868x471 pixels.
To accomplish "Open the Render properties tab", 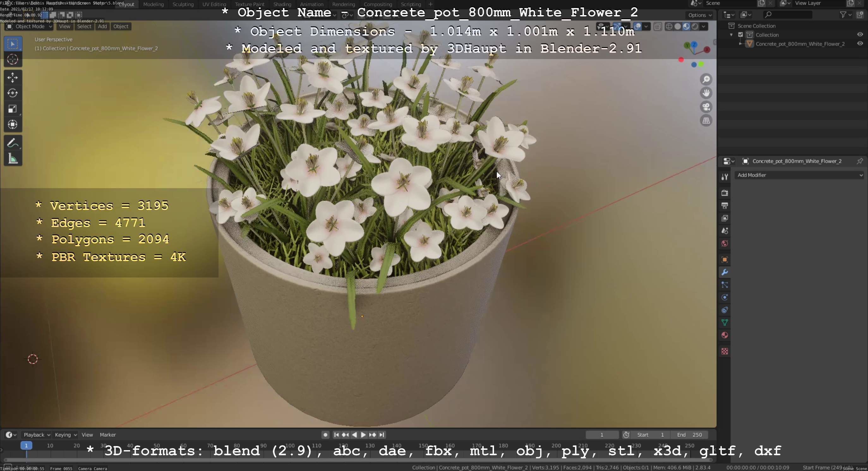I will [725, 193].
